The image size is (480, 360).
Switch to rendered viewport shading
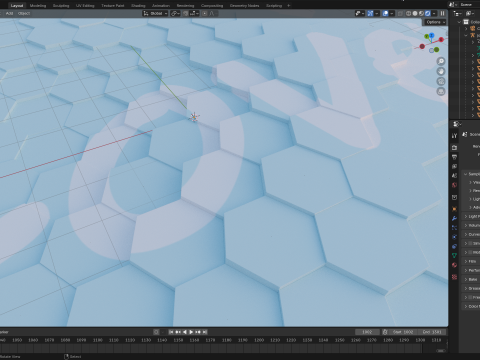click(428, 13)
